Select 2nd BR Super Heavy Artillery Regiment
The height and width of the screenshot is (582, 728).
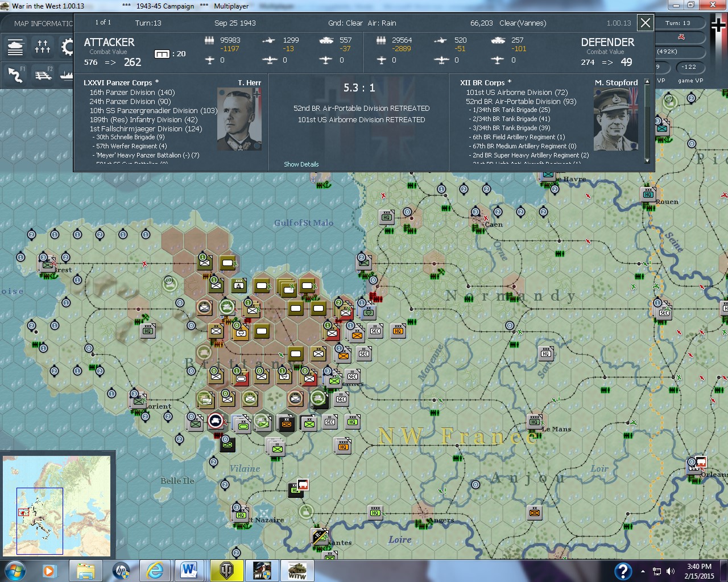[529, 155]
